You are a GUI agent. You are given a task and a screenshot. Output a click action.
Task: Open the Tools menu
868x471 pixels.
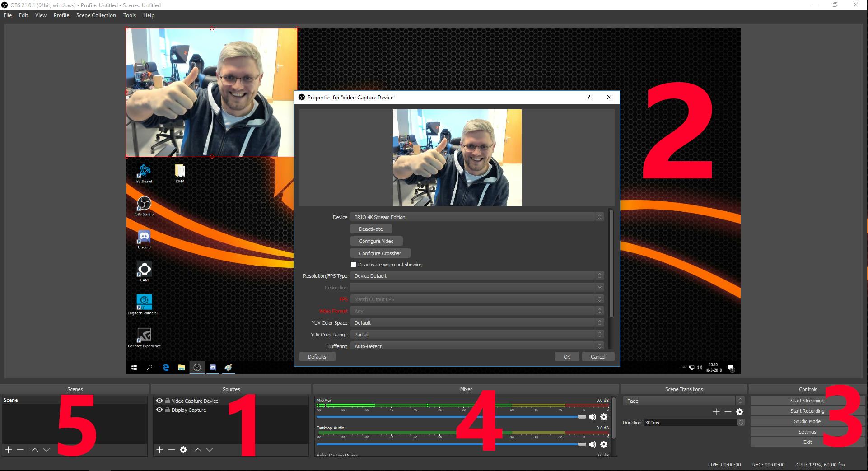pos(130,15)
